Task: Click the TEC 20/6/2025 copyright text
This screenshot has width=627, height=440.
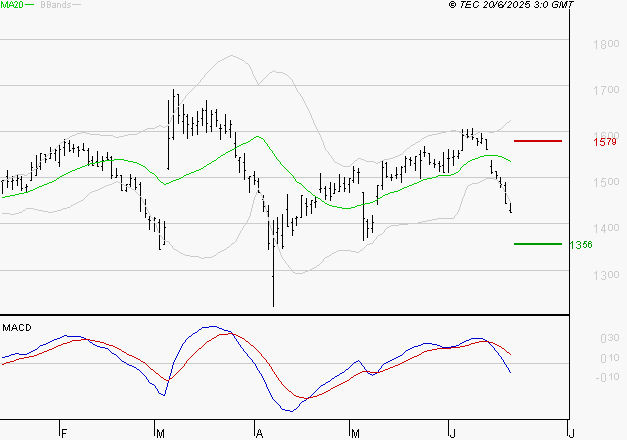Action: click(x=511, y=5)
